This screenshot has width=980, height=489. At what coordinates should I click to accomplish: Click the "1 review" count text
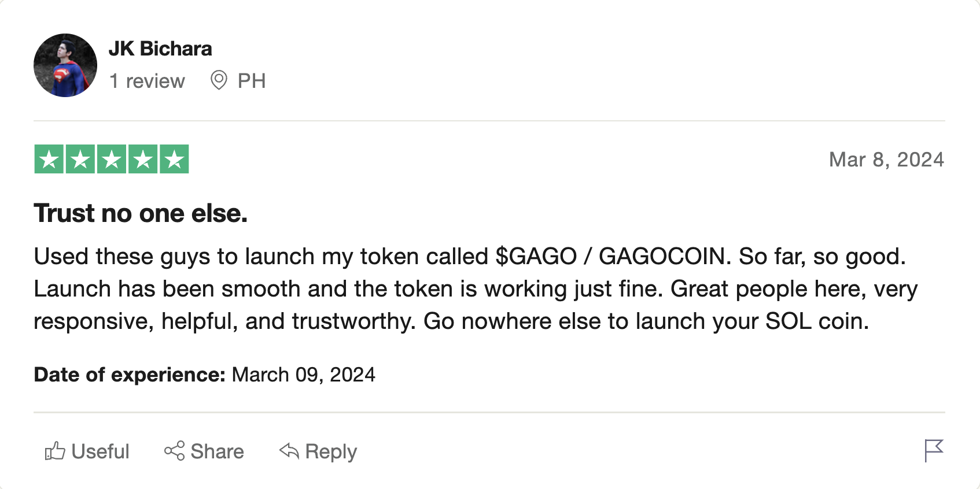pos(147,81)
